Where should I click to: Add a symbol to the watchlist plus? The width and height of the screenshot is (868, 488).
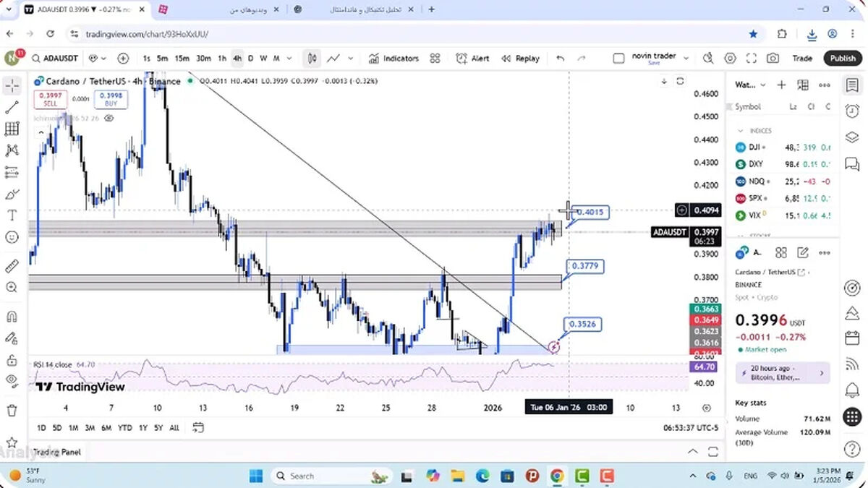[781, 85]
